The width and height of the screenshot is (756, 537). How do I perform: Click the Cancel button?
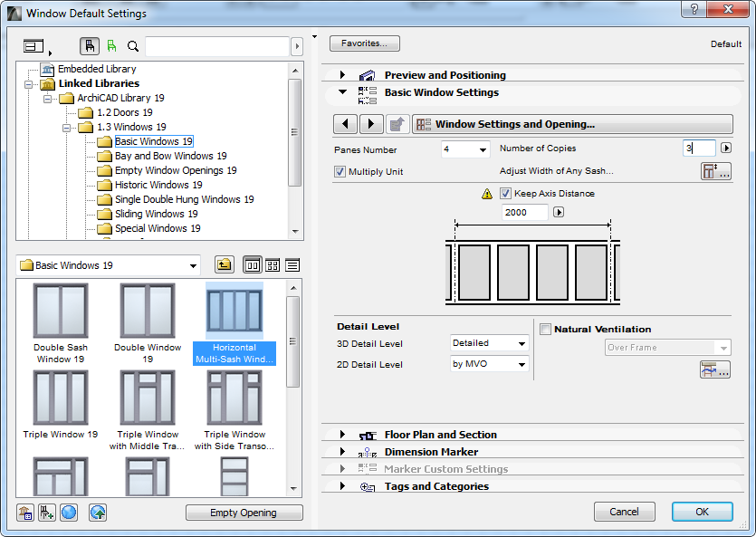625,512
